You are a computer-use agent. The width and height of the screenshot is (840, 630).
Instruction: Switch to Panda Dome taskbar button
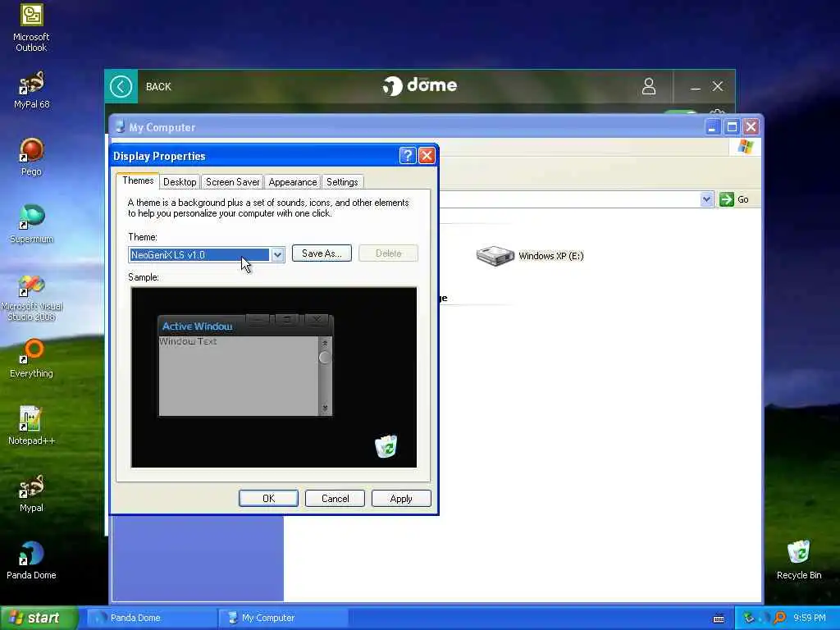pos(152,618)
